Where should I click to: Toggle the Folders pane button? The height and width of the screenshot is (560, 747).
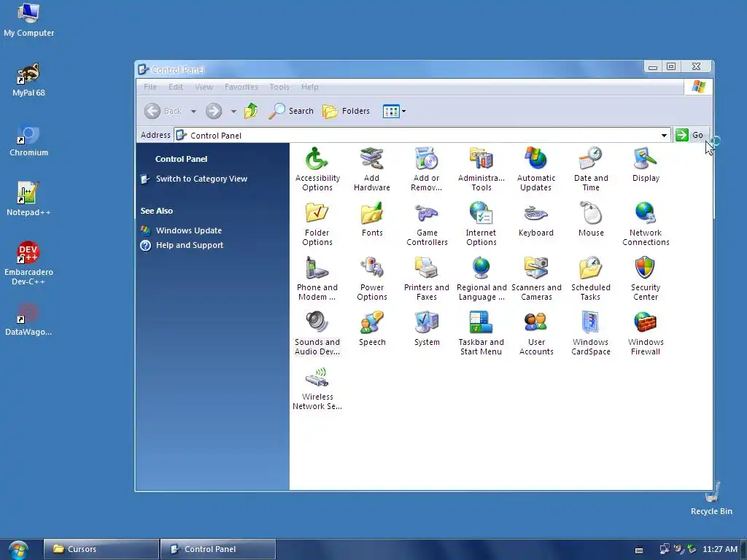tap(347, 111)
